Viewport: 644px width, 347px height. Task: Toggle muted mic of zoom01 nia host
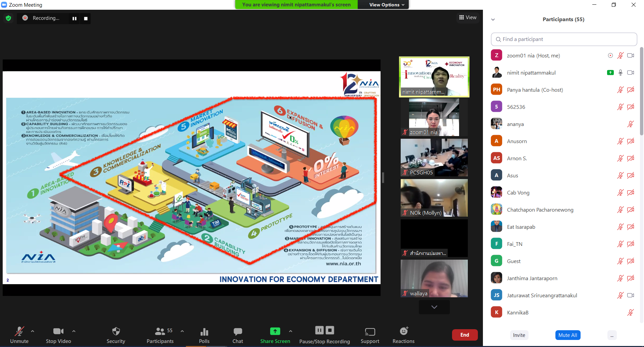(621, 55)
